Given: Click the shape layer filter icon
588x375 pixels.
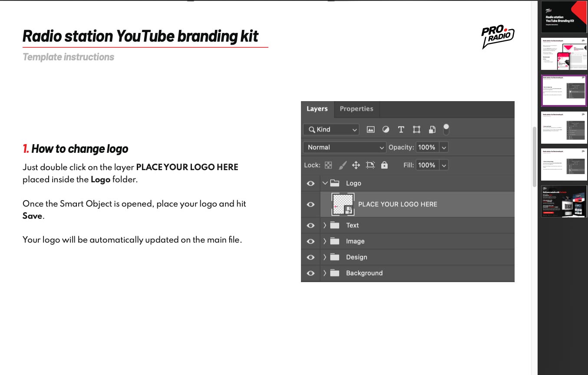Looking at the screenshot, I should click(416, 129).
